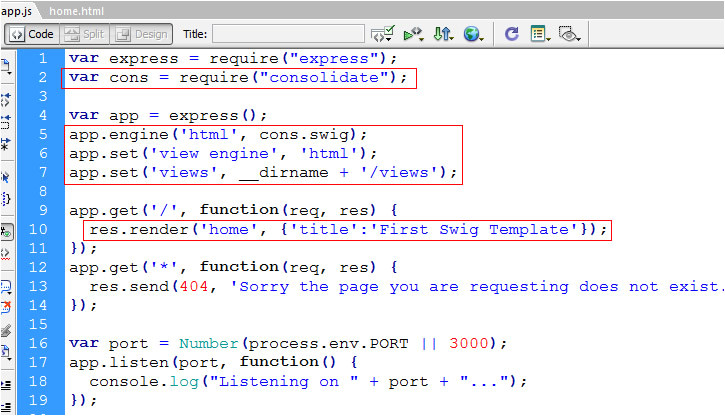This screenshot has height=416, width=725.
Task: Click line number 1 in gutter
Action: [x=43, y=58]
